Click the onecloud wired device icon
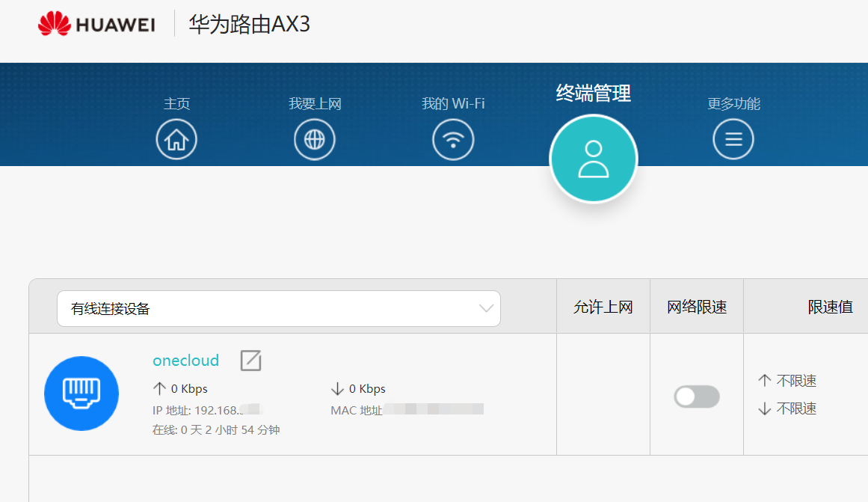The width and height of the screenshot is (868, 502). point(81,394)
